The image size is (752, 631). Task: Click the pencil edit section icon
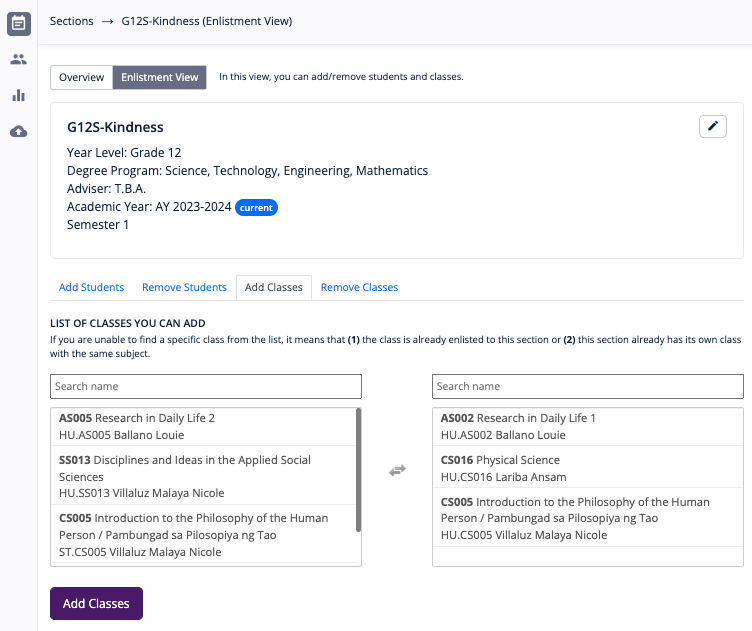[712, 126]
